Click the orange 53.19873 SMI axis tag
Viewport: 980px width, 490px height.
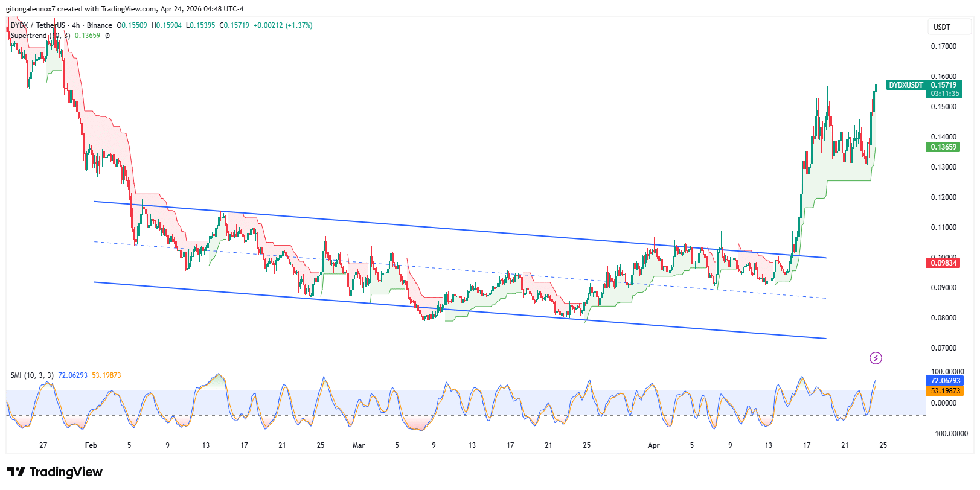point(944,391)
